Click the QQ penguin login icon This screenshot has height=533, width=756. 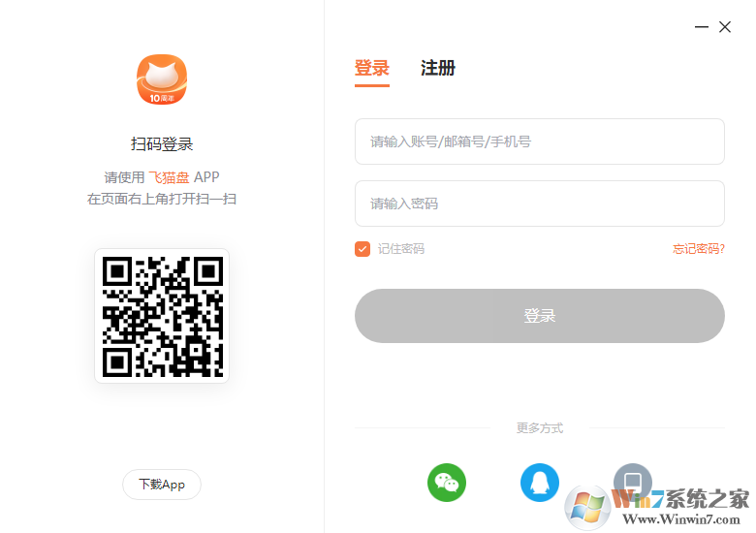(x=540, y=483)
